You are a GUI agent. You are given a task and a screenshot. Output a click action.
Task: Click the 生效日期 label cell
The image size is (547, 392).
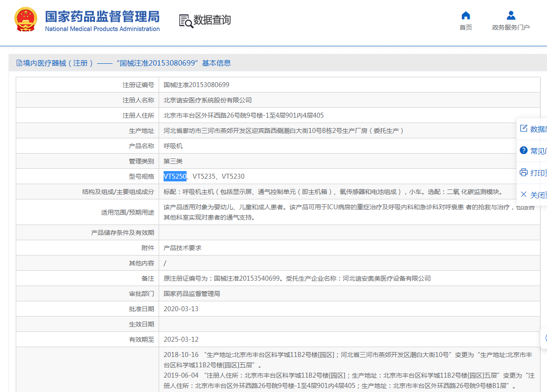pos(88,324)
